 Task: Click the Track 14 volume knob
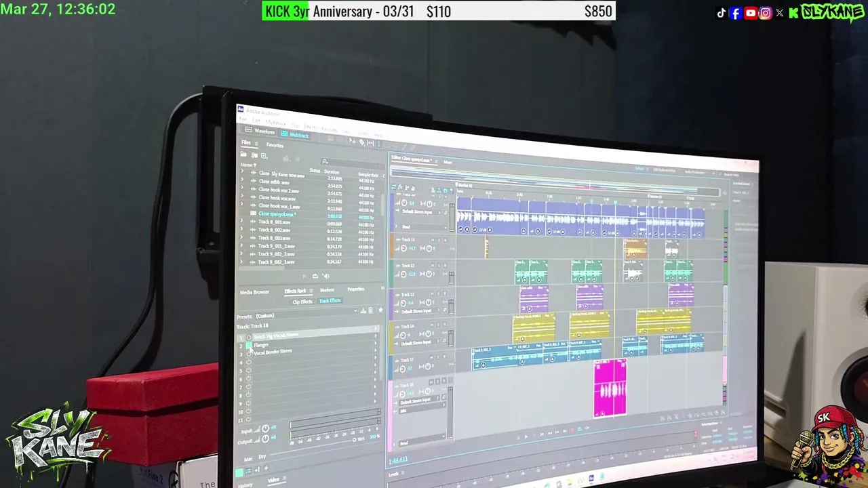pyautogui.click(x=403, y=335)
